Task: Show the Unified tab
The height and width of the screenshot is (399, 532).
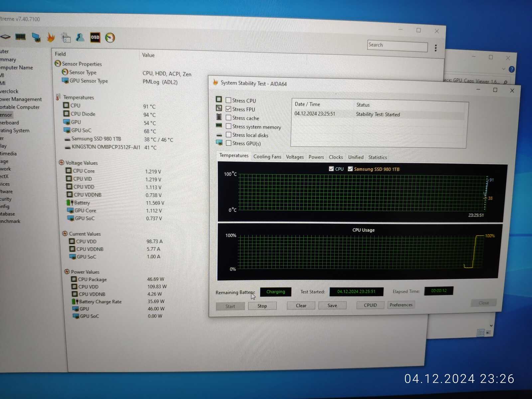Action: pyautogui.click(x=356, y=157)
